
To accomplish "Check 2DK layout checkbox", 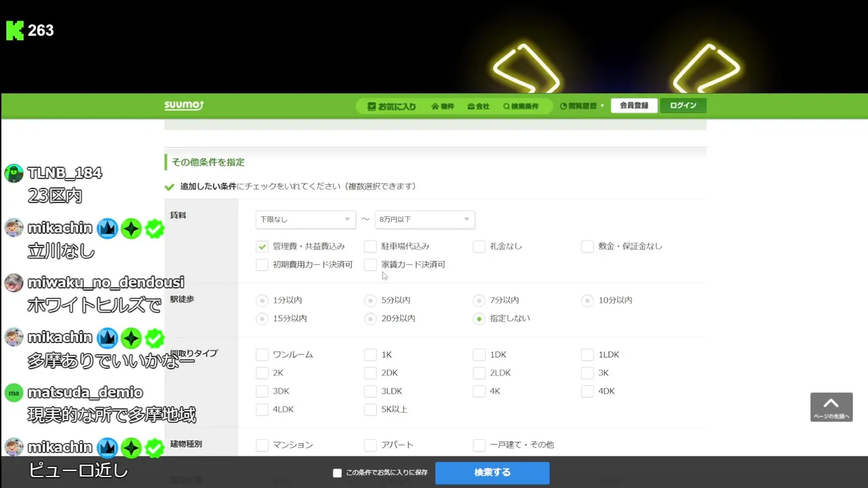I will (370, 373).
